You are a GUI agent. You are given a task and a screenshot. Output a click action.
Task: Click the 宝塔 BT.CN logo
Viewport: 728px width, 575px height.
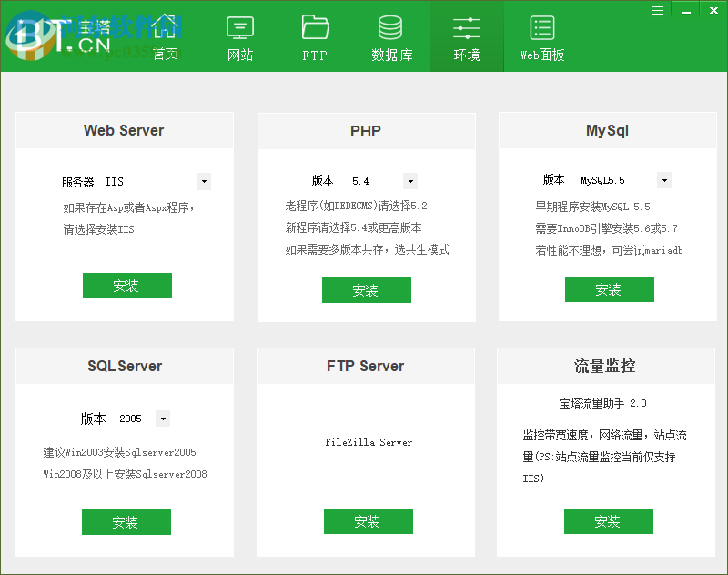(x=55, y=36)
